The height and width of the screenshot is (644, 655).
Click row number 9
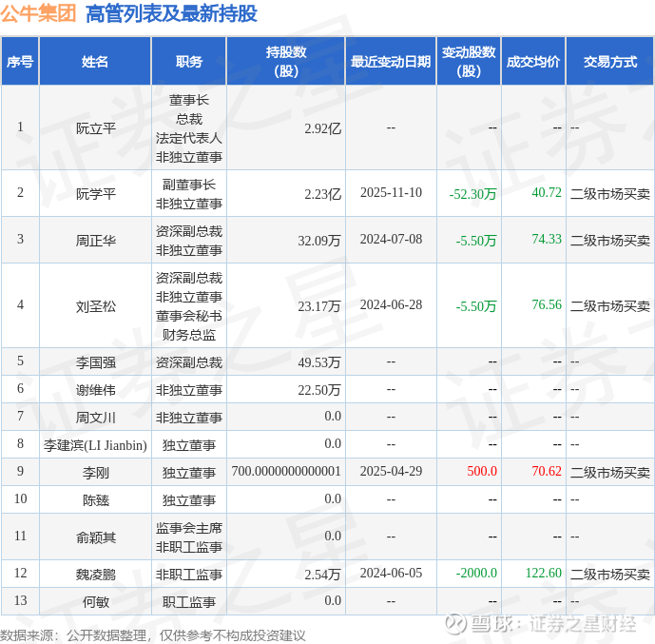pos(21,472)
